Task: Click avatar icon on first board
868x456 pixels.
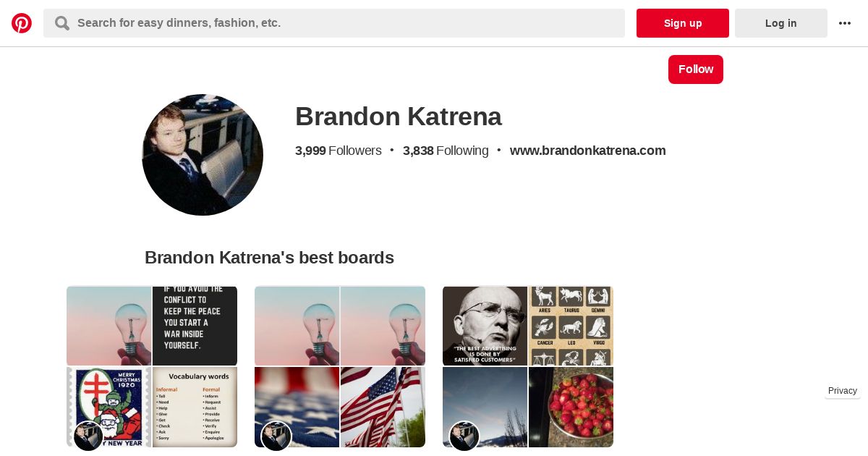Action: 88,436
